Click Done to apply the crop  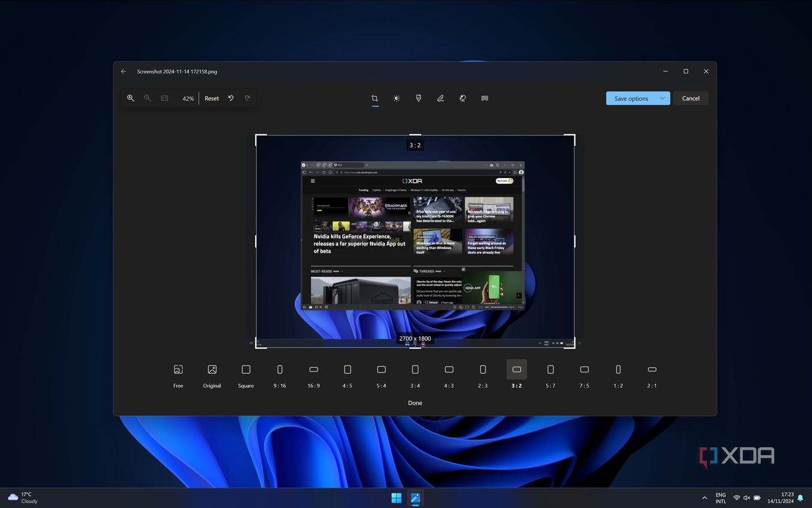pos(415,403)
